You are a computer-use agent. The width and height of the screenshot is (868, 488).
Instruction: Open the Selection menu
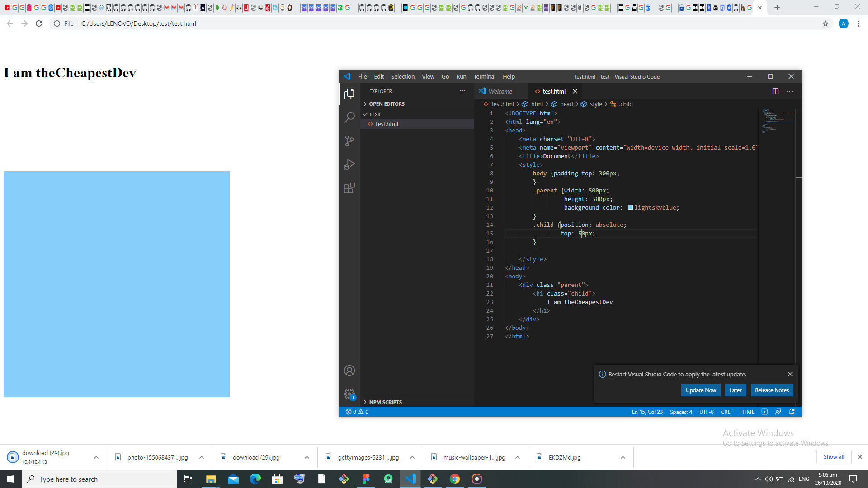[x=402, y=77]
